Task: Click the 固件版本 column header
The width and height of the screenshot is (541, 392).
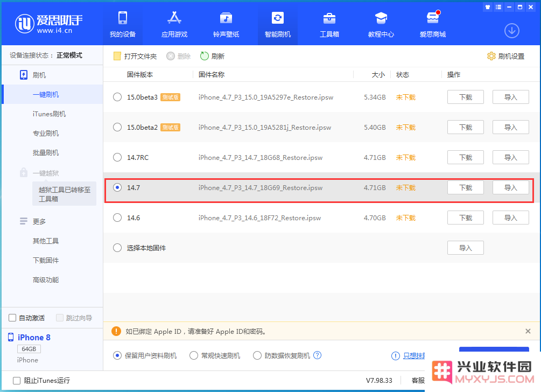Action: [x=140, y=74]
